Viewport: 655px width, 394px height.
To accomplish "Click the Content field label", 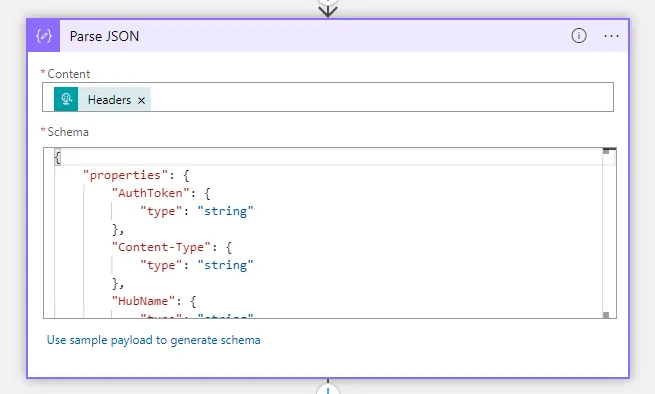I will pos(69,74).
